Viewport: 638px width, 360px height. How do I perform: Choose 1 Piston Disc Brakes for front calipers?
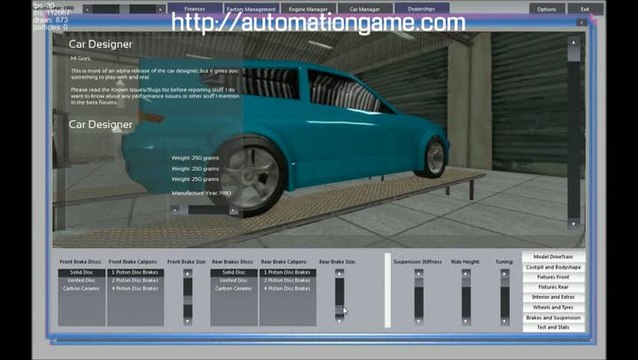[x=135, y=273]
